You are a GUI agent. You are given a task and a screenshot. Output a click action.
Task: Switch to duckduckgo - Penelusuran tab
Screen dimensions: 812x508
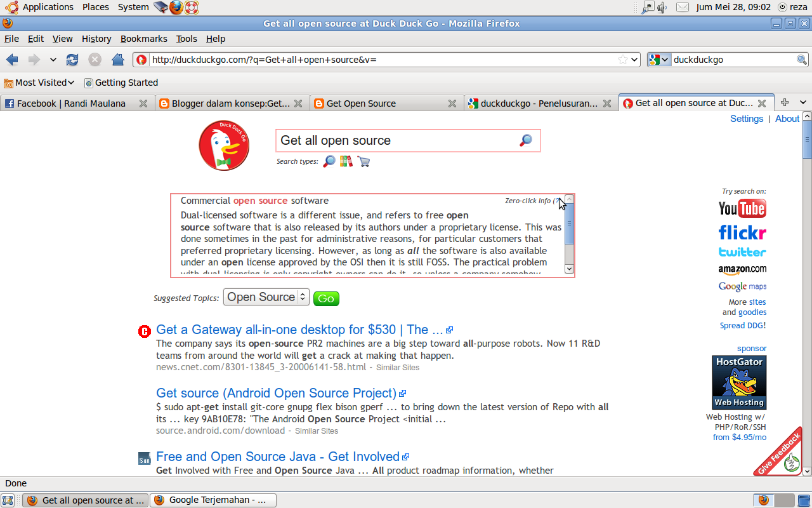pyautogui.click(x=540, y=103)
